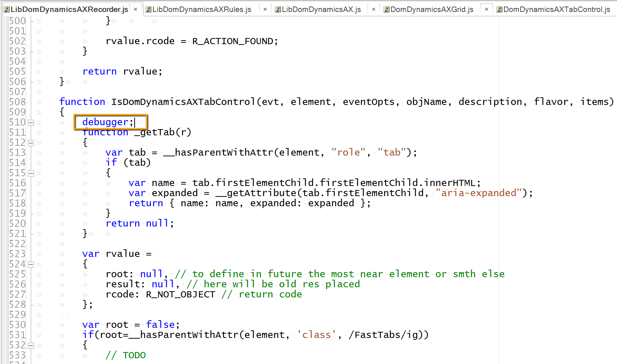Collapse the if (tab) block at line 515
617x364 pixels.
[31, 173]
